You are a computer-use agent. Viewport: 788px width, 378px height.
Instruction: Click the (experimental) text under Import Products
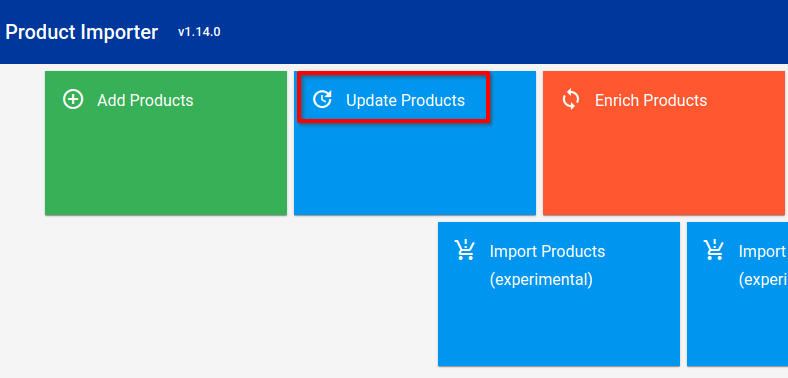coord(541,279)
